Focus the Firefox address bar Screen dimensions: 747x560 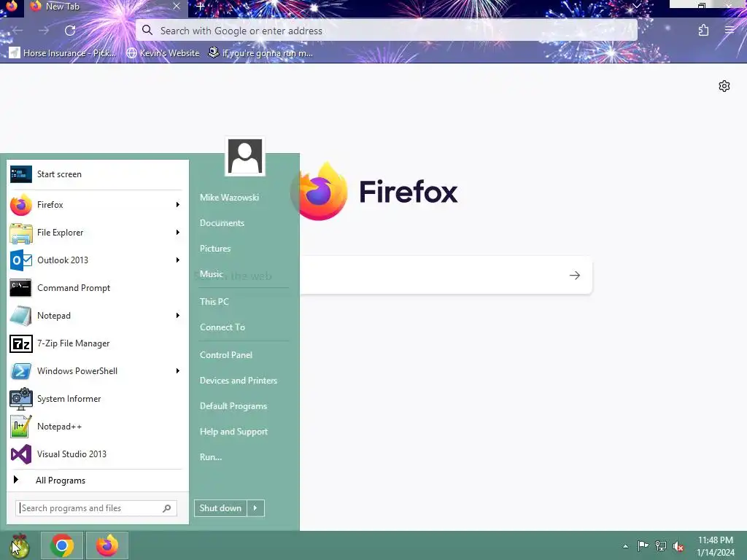point(387,31)
